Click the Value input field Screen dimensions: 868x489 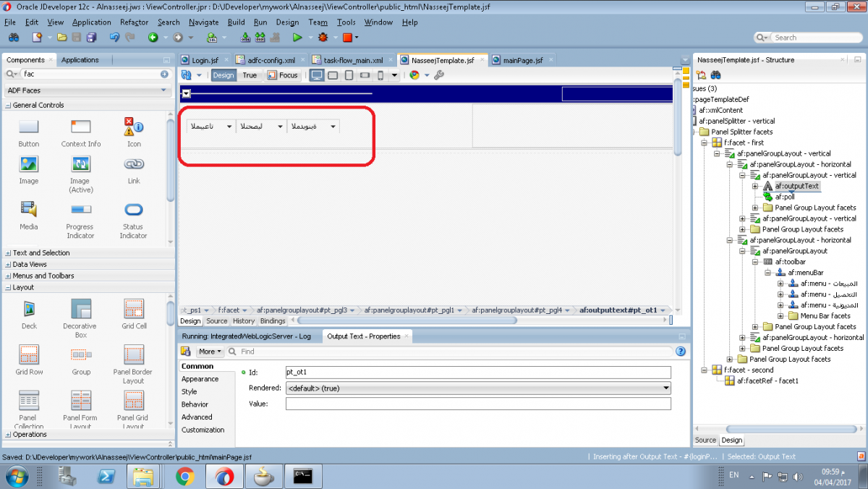point(477,404)
